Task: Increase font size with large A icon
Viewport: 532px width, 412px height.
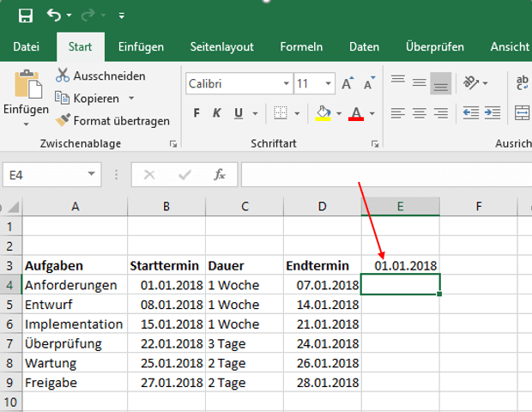Action: click(348, 84)
